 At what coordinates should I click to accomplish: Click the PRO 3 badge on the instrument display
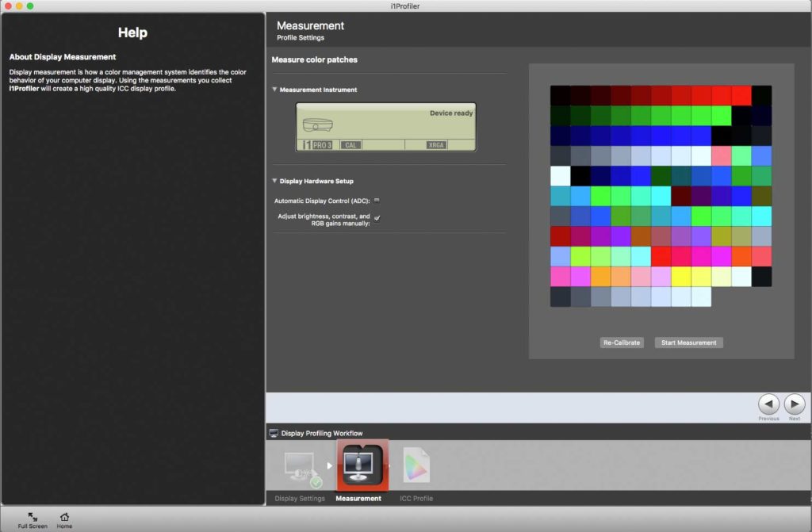[x=322, y=145]
